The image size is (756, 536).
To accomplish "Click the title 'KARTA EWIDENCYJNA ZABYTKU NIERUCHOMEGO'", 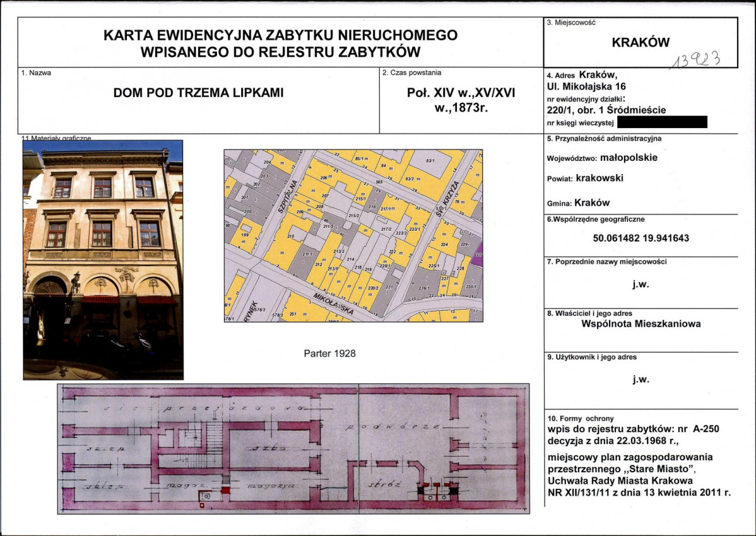I will tap(280, 35).
